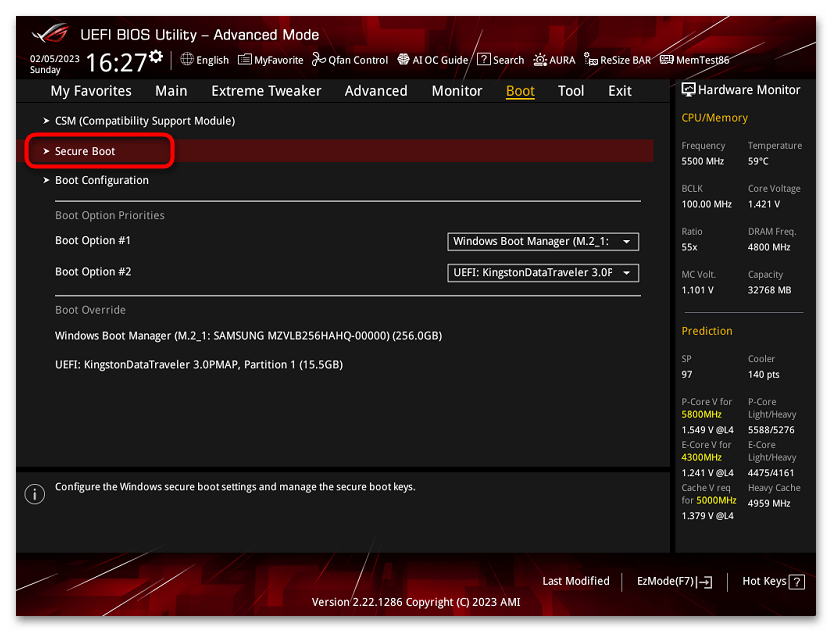The width and height of the screenshot is (832, 632).
Task: Select the Boot tab
Action: (520, 91)
